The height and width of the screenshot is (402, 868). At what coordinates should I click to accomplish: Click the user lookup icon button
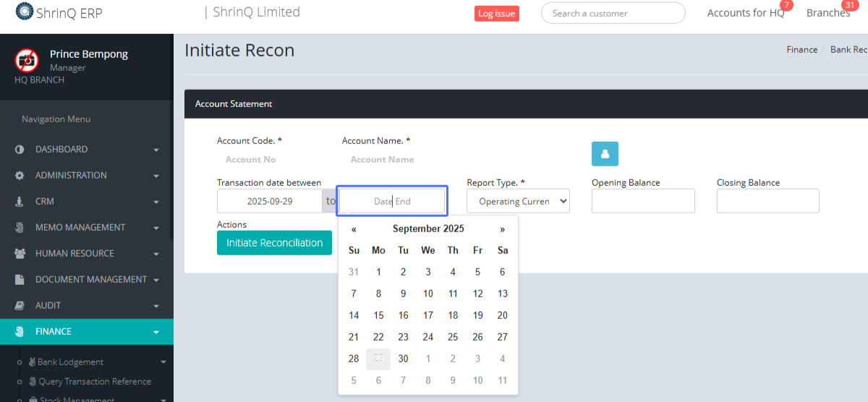click(605, 154)
